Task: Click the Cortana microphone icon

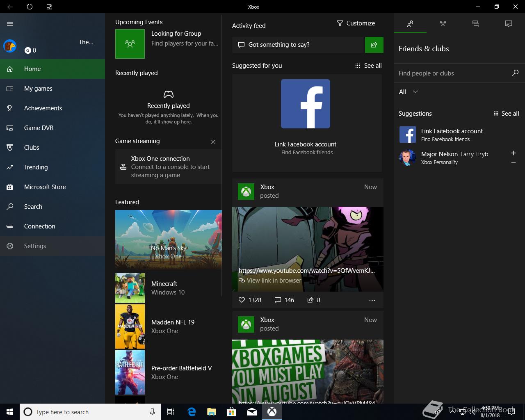Action: (152, 412)
